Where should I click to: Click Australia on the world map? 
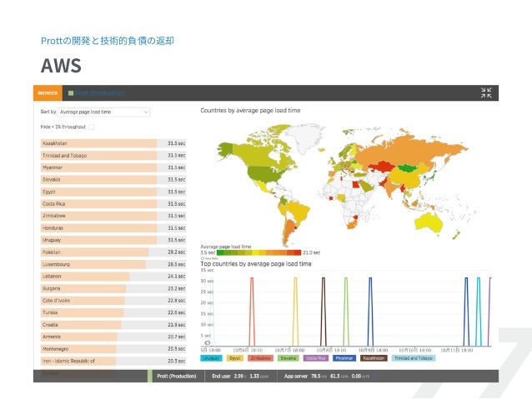(429, 222)
